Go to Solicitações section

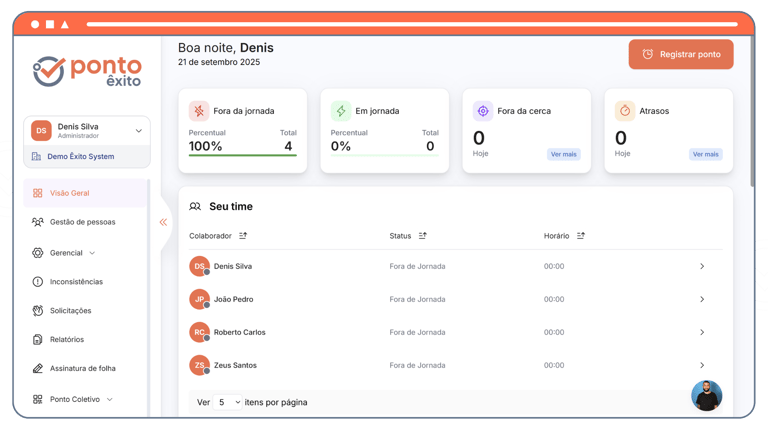(x=62, y=311)
